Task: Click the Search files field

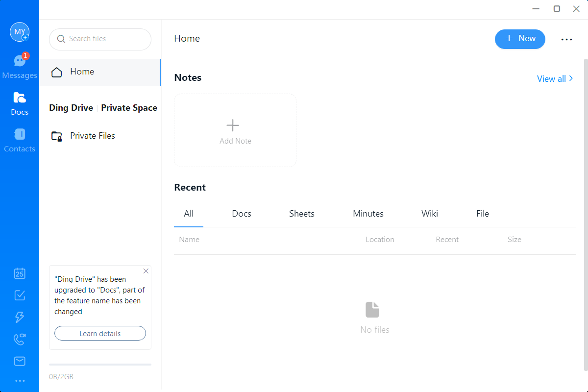Action: [x=100, y=39]
